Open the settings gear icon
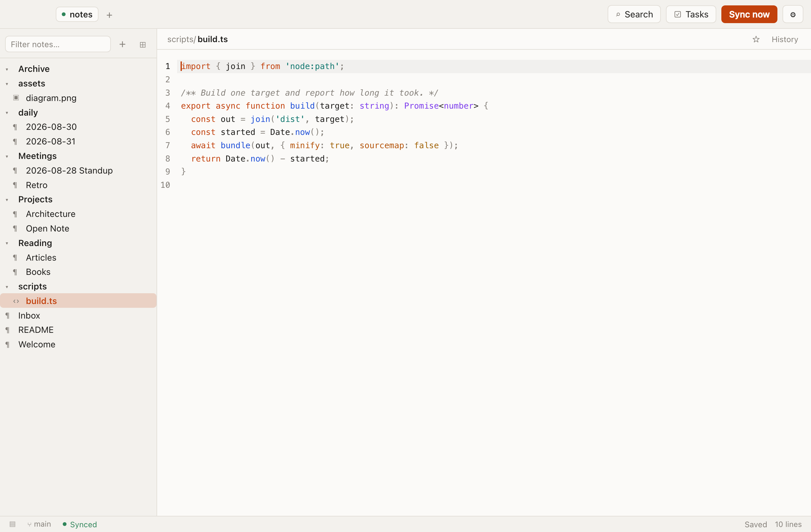This screenshot has height=532, width=811. pos(793,15)
